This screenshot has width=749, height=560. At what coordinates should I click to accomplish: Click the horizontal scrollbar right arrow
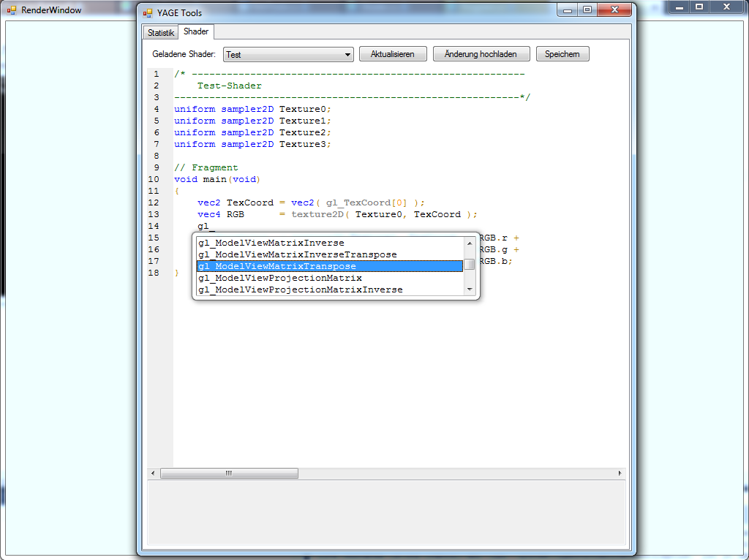click(x=620, y=474)
